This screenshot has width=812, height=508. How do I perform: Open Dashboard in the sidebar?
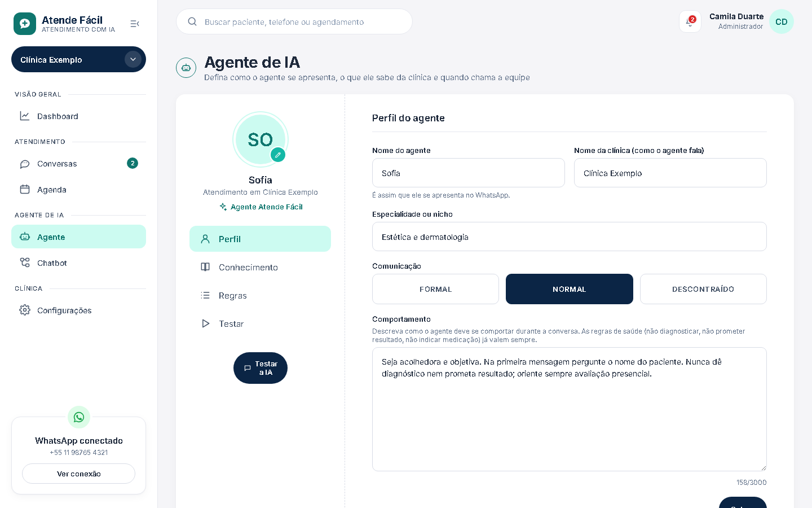78,116
